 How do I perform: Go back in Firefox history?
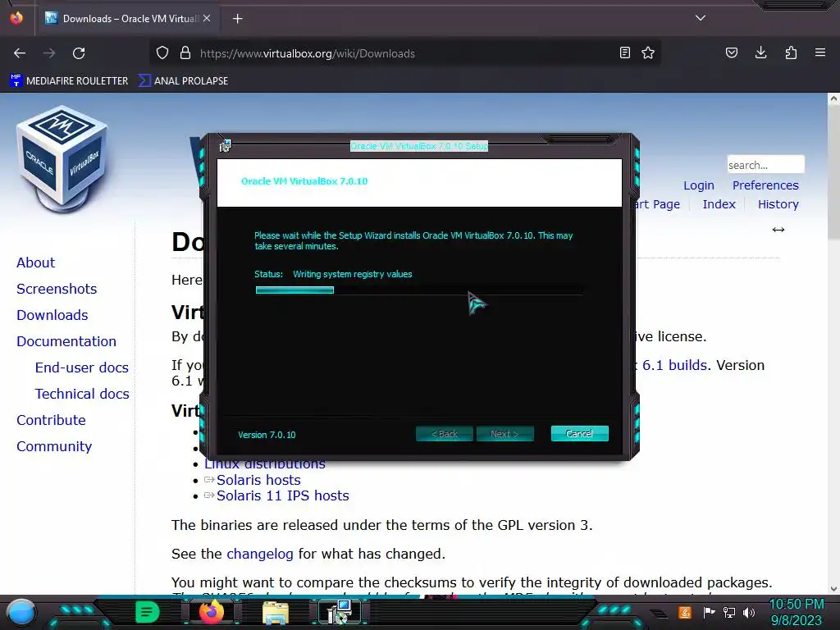(x=20, y=53)
